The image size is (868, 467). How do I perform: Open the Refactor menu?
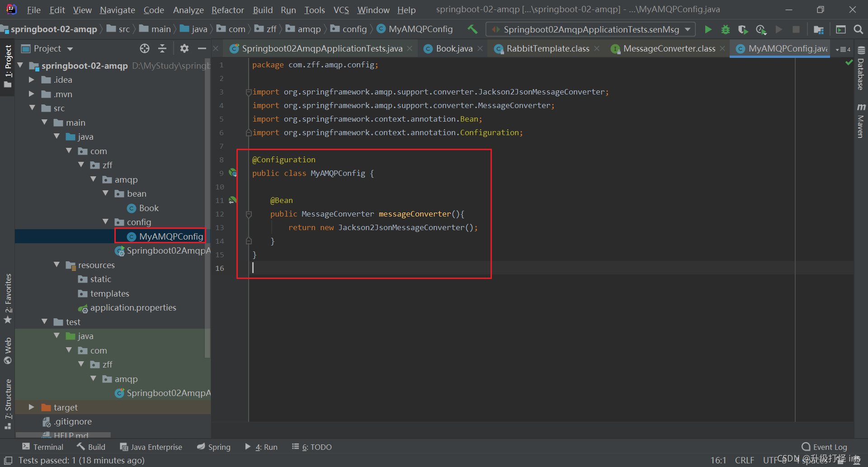point(227,10)
